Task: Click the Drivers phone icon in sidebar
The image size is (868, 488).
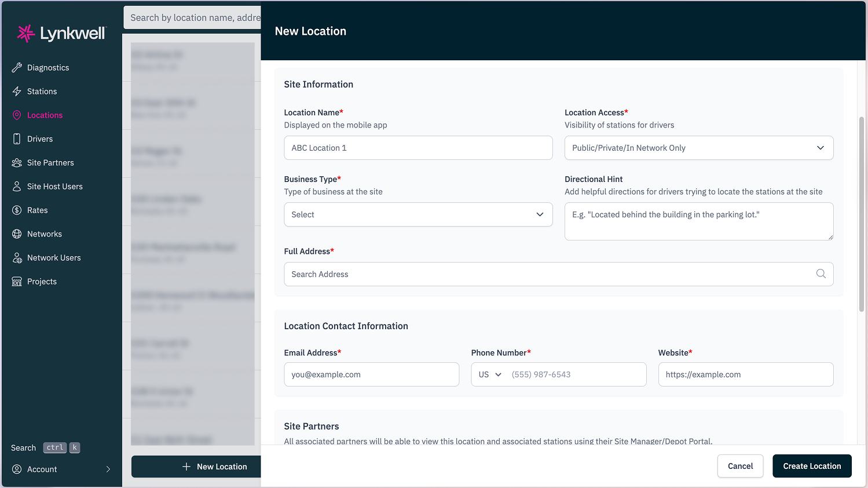Action: tap(17, 139)
